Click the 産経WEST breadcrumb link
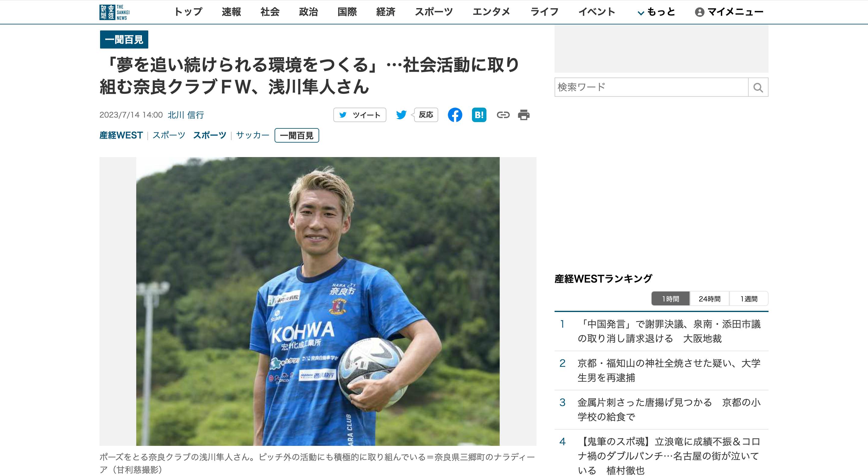This screenshot has height=476, width=868. tap(121, 135)
